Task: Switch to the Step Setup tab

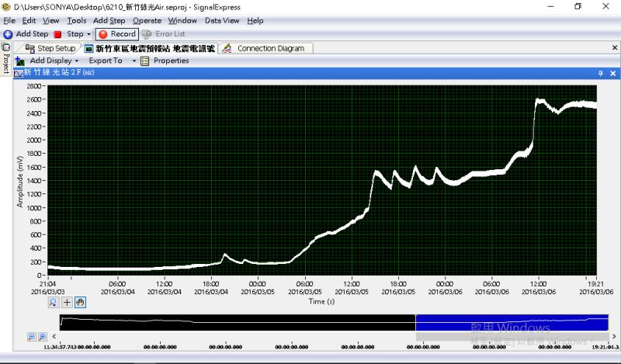Action: tap(50, 48)
